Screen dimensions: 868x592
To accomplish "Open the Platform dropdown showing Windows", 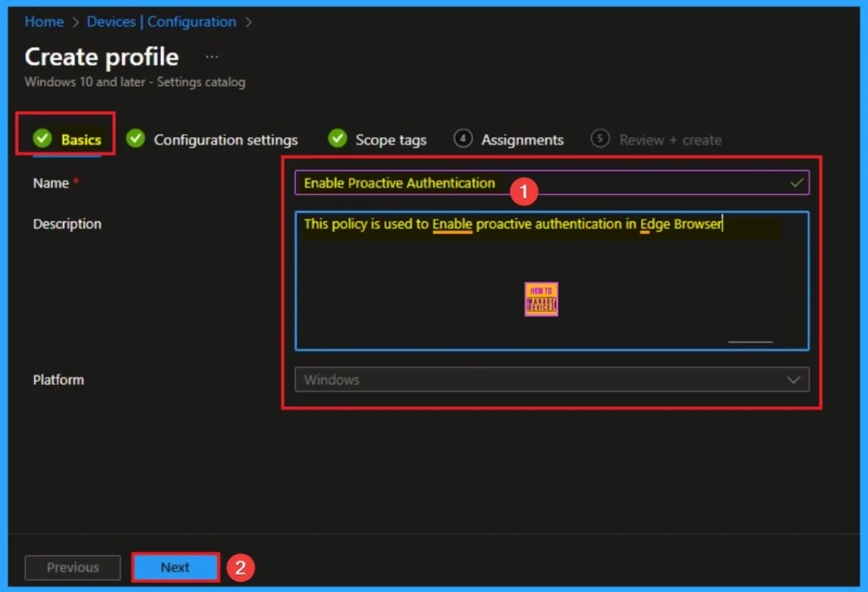I will pyautogui.click(x=552, y=380).
